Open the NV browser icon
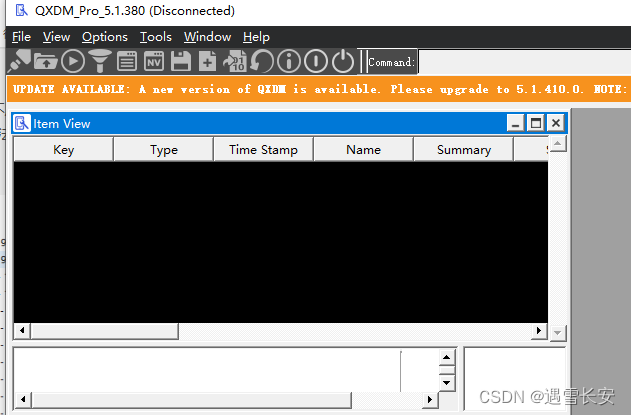Image resolution: width=631 pixels, height=415 pixels. coord(154,62)
